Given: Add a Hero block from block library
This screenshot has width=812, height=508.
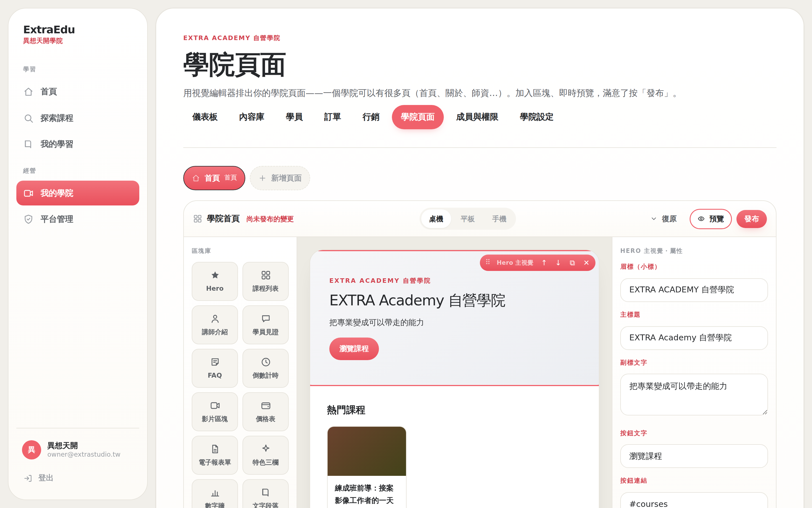Looking at the screenshot, I should 215,281.
